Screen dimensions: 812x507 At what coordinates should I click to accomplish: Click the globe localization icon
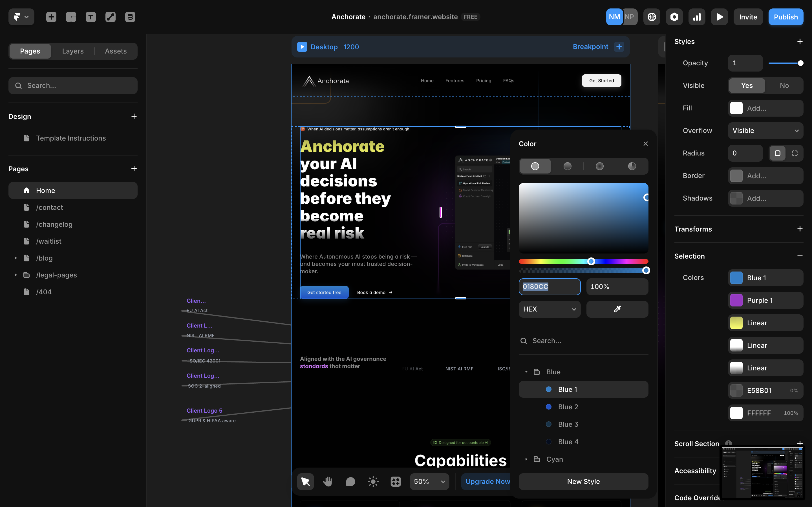[652, 17]
